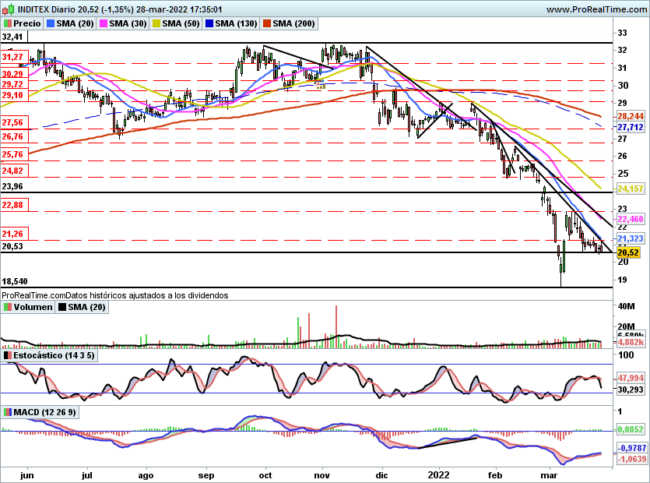Click the 24,82 level label

(13, 171)
